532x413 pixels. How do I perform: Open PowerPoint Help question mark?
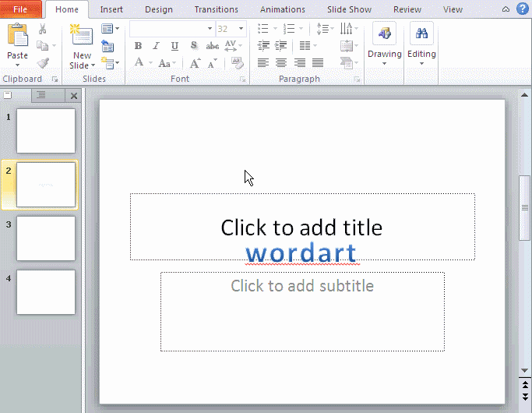point(522,9)
